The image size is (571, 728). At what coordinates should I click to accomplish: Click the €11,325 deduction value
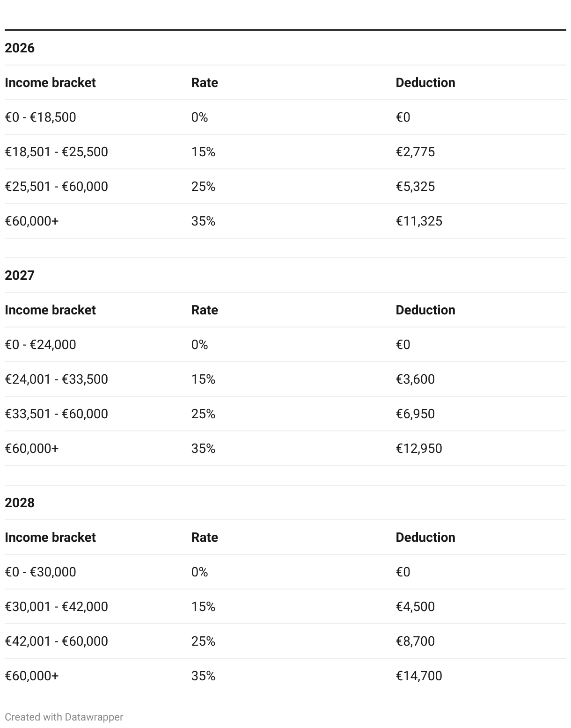point(419,221)
